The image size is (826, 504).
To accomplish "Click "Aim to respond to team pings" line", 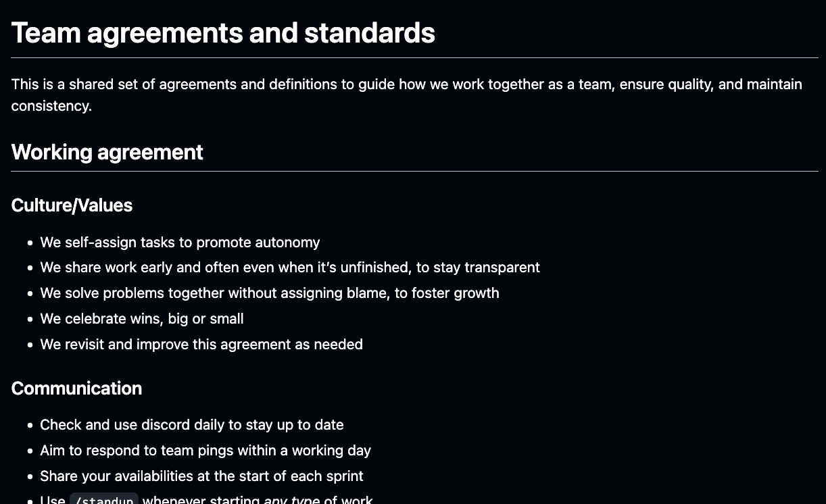I will coord(205,451).
